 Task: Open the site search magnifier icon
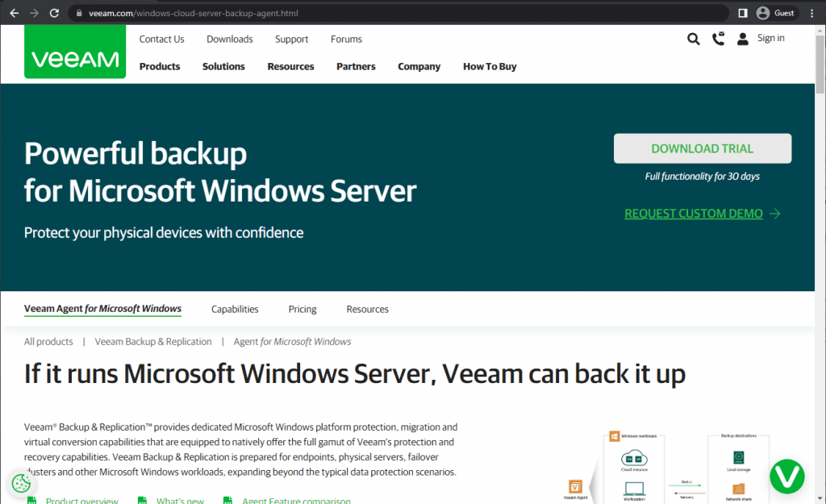tap(693, 39)
